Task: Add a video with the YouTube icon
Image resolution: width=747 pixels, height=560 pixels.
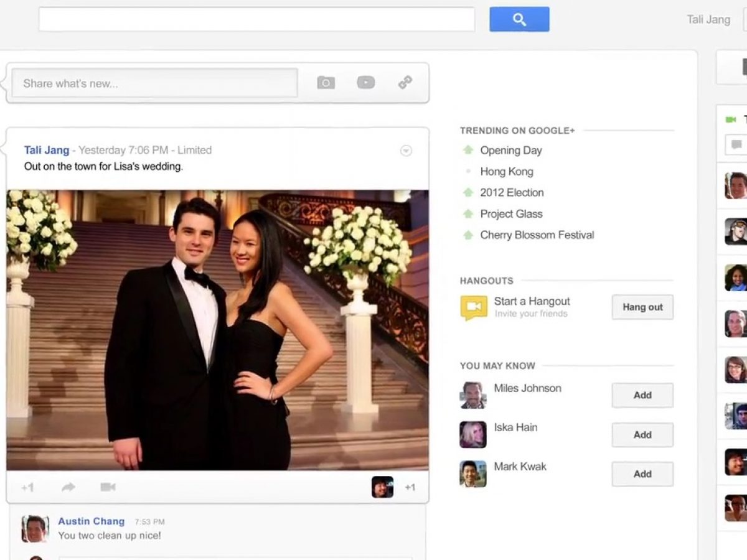Action: (x=365, y=83)
